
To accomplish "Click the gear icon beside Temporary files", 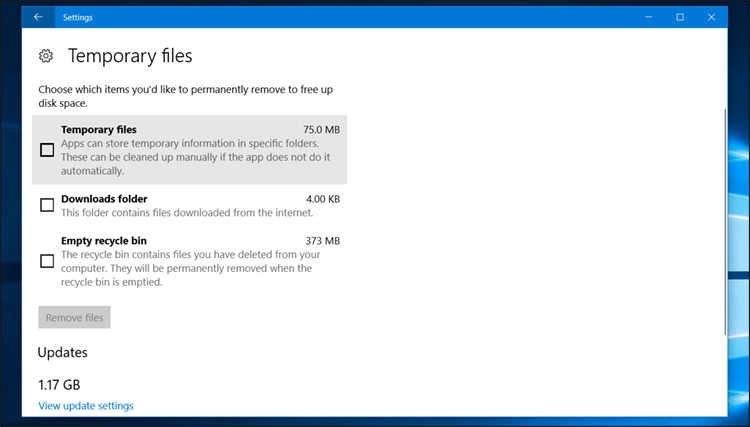I will tap(46, 56).
